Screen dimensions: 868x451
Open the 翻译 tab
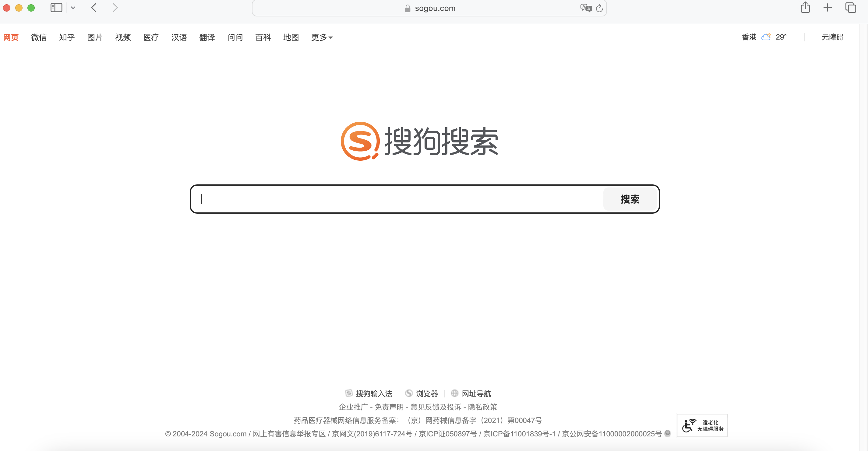207,37
